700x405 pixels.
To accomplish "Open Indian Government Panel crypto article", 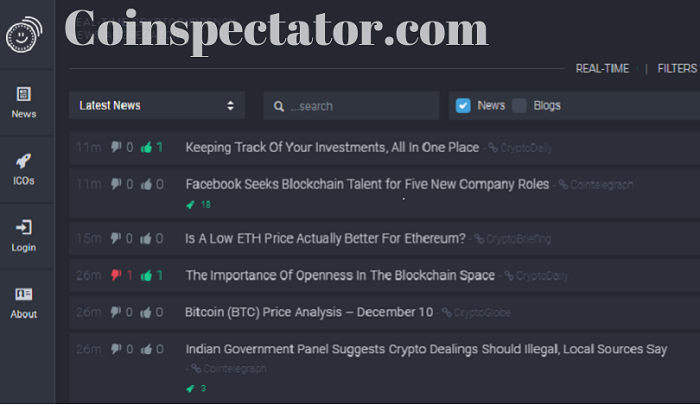I will pyautogui.click(x=426, y=349).
